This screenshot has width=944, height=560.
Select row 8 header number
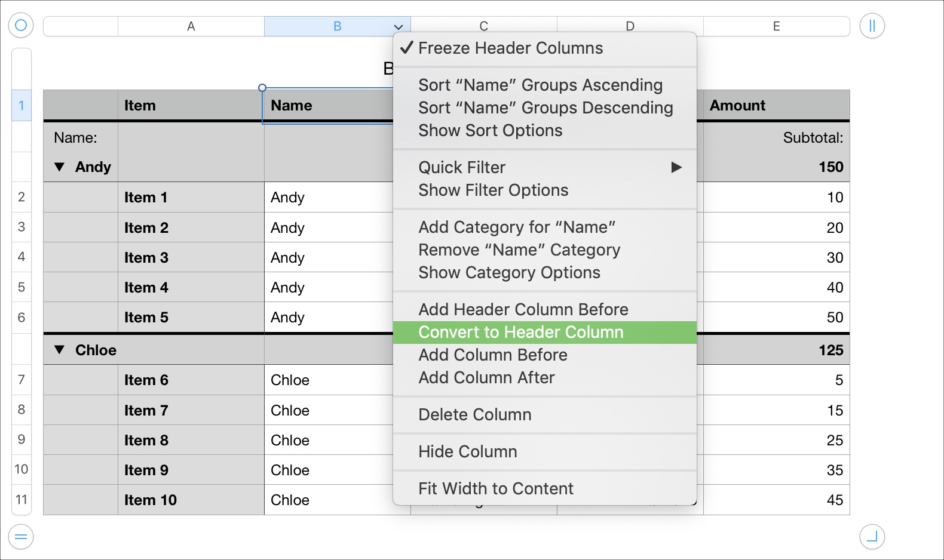(x=22, y=410)
